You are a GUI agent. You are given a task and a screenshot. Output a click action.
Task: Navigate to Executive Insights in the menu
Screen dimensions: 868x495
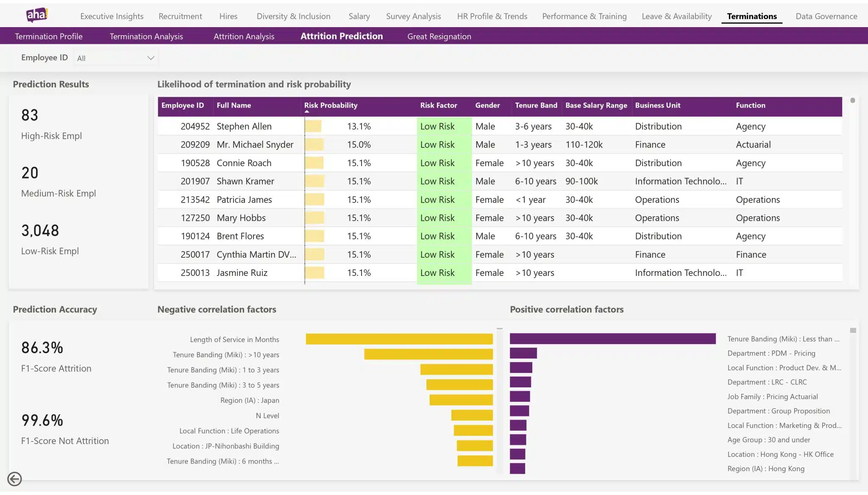pos(111,16)
